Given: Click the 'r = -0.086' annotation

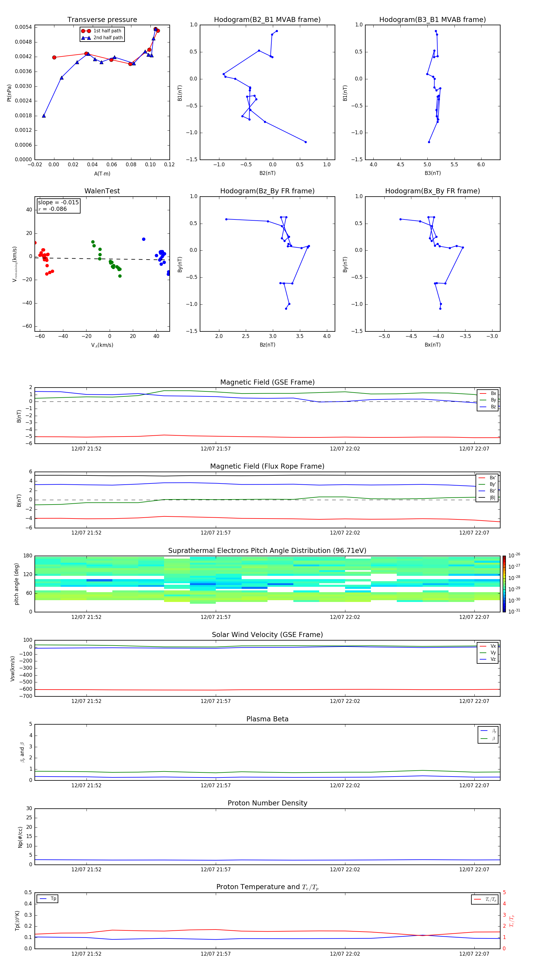Looking at the screenshot, I should coord(53,209).
